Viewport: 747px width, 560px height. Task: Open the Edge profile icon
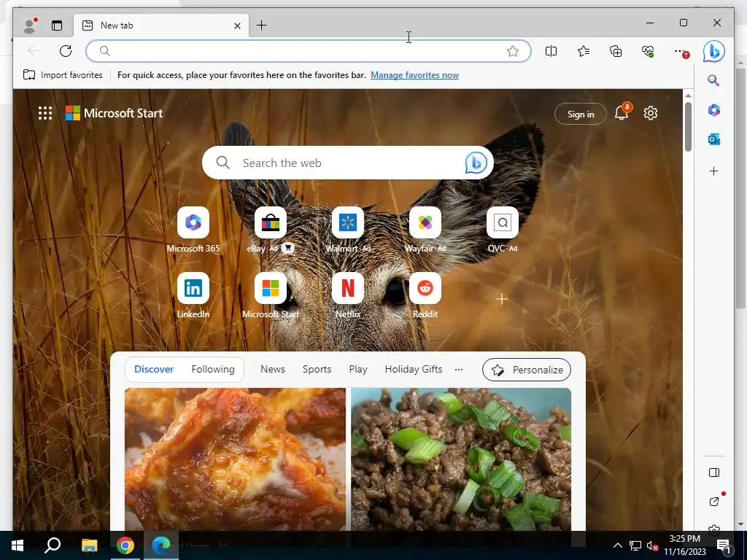pos(30,26)
